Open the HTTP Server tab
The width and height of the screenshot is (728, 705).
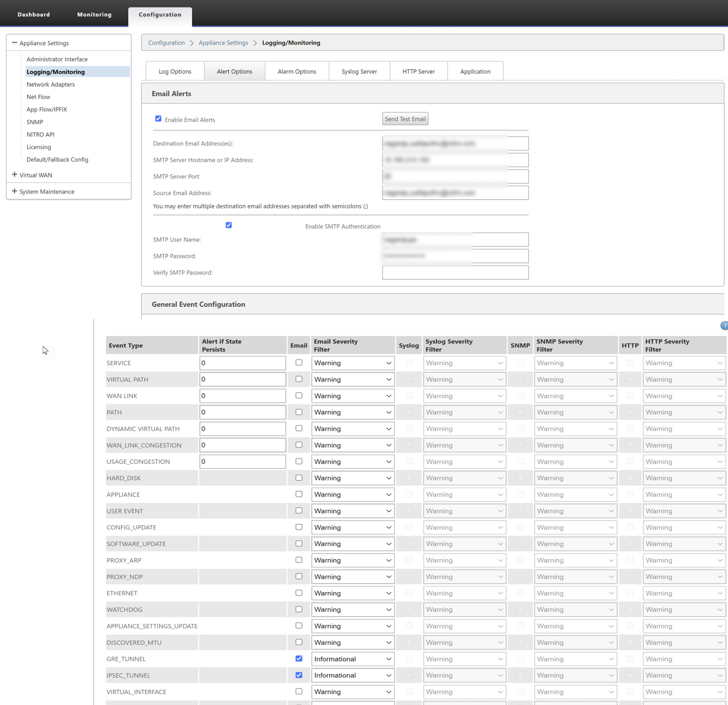click(x=419, y=71)
